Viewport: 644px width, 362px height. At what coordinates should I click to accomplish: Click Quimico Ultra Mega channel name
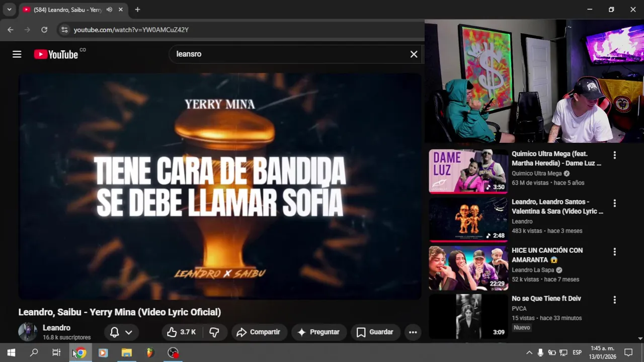point(537,173)
